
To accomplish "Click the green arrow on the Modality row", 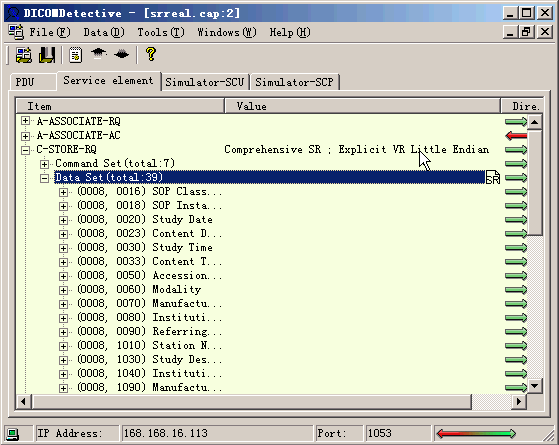I will (516, 290).
